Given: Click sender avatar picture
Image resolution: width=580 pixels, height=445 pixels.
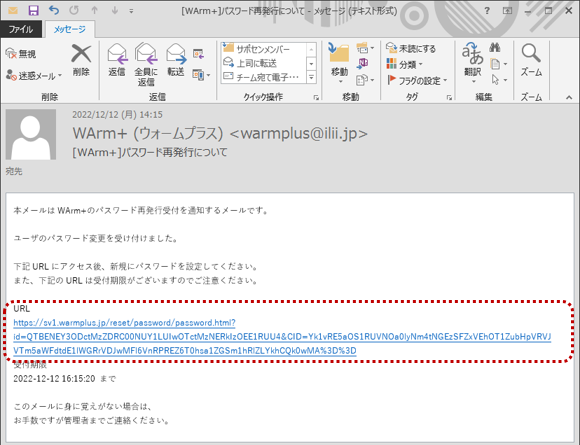Looking at the screenshot, I should (x=31, y=134).
